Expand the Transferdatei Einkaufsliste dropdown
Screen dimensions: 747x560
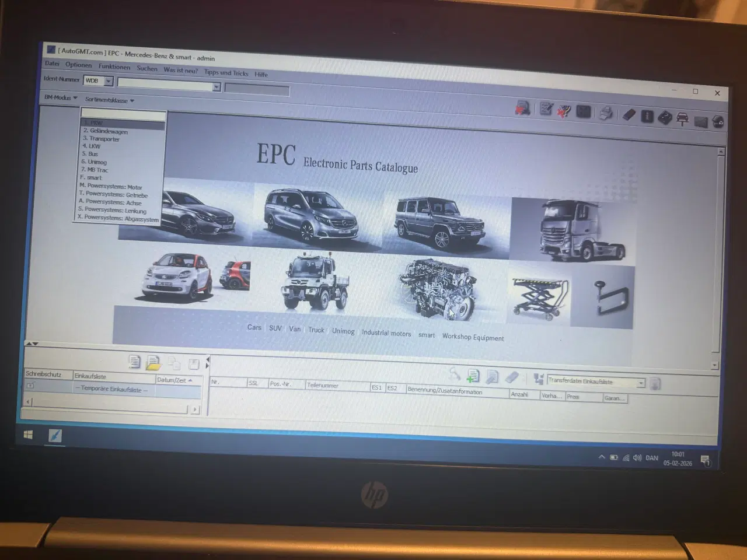tap(641, 382)
